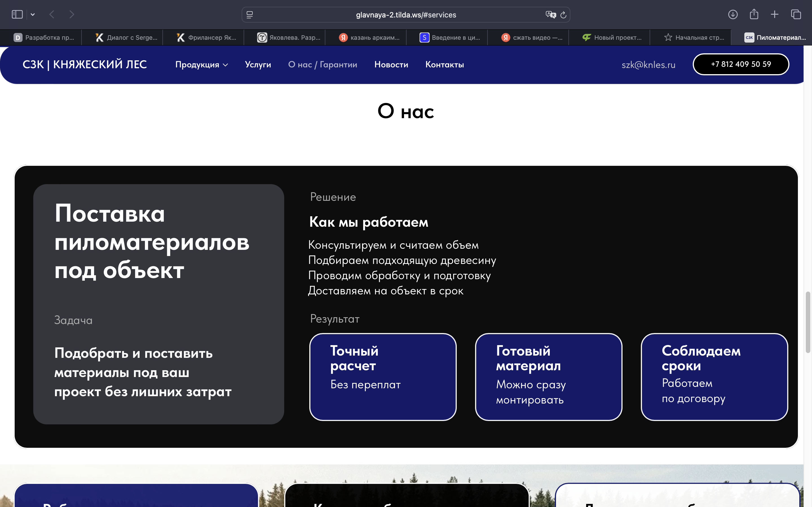This screenshot has height=507, width=812.
Task: Click the 'Задача' label
Action: (x=73, y=320)
